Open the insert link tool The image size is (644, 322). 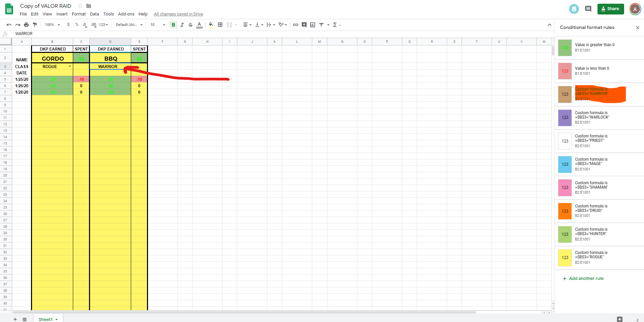tap(296, 25)
